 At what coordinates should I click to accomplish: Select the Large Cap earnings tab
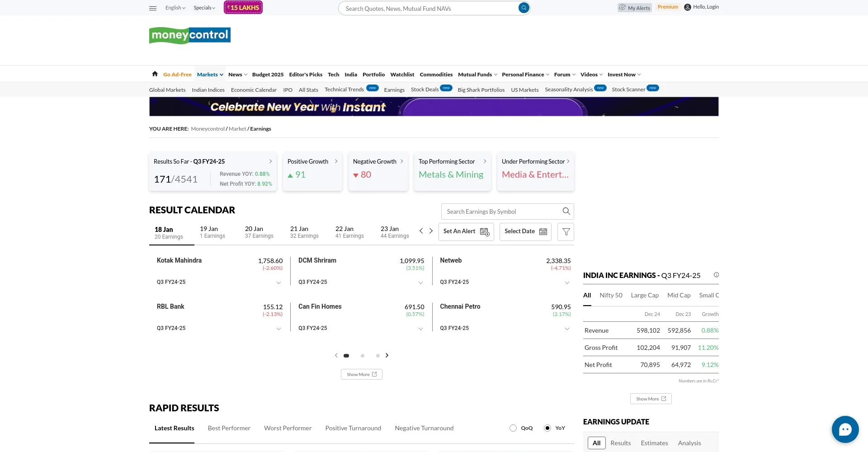point(645,295)
